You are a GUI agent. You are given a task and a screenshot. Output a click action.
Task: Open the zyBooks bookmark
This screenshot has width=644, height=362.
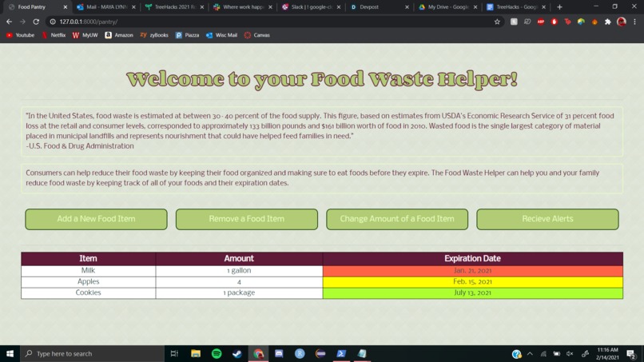(x=154, y=35)
